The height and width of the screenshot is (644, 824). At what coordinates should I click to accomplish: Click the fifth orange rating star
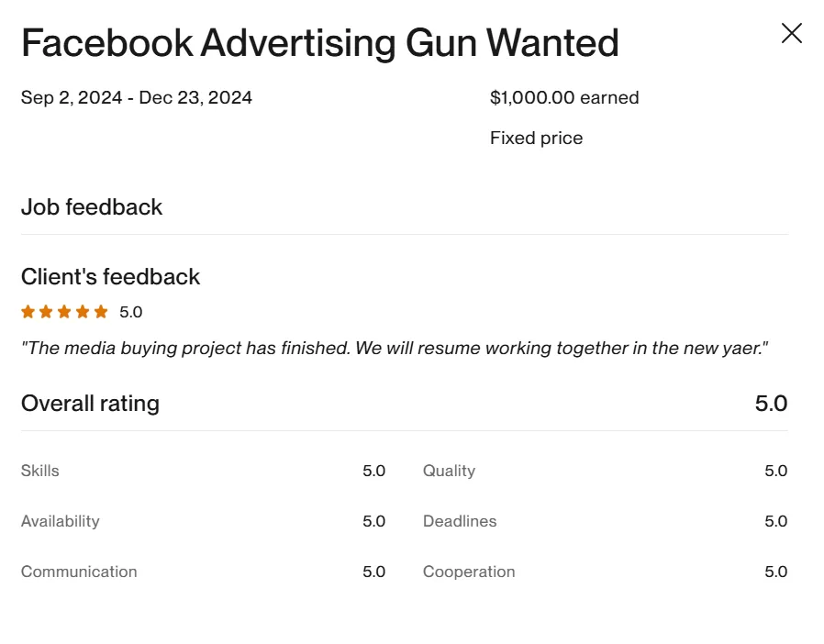[x=101, y=312]
